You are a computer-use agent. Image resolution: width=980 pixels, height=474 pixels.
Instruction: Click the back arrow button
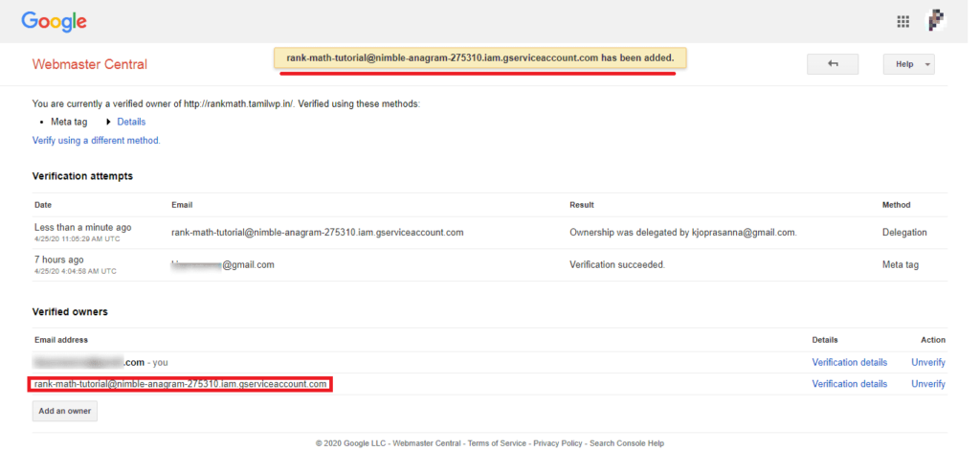[833, 64]
